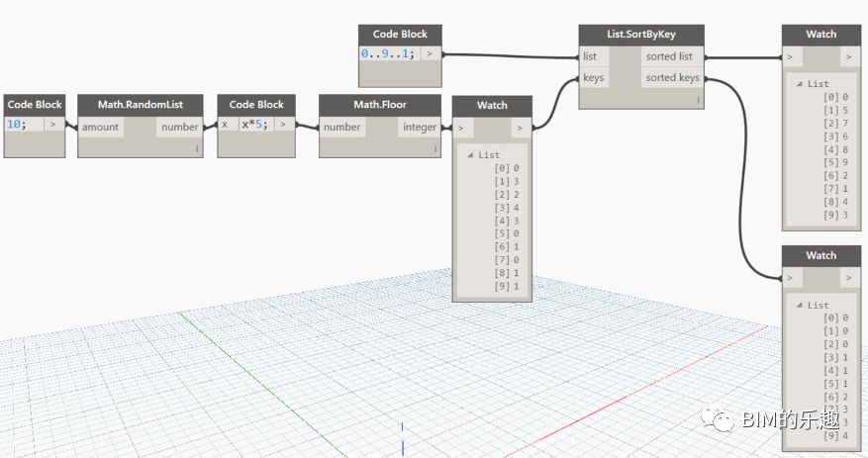Select list row "[8] 4" in sorted list Watch

836,202
